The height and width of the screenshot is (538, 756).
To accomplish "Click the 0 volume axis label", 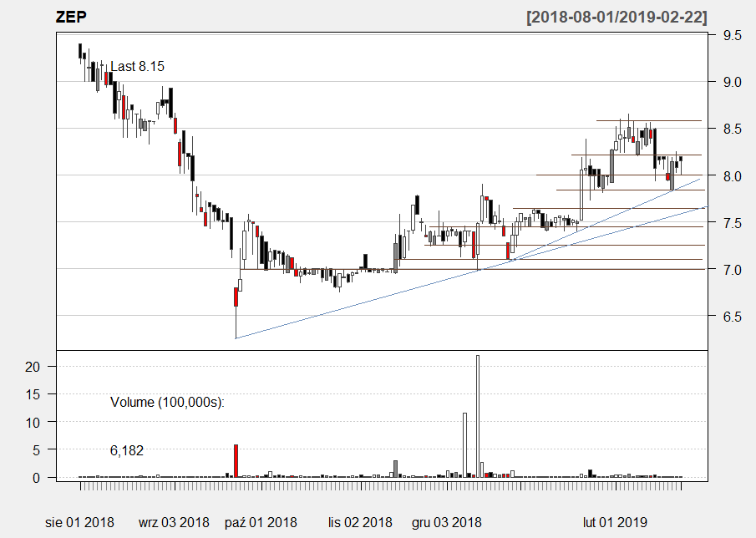I will 37,478.
